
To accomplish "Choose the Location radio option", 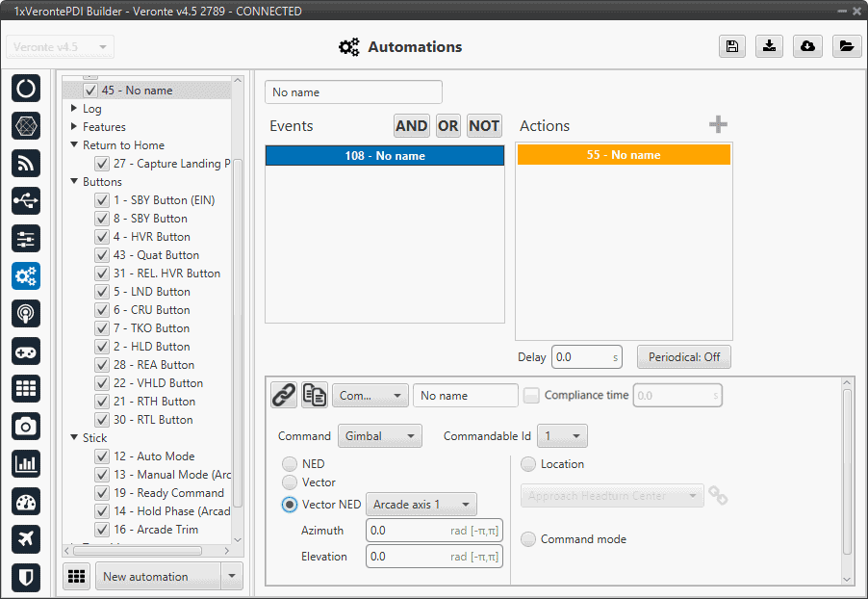I will (x=528, y=464).
